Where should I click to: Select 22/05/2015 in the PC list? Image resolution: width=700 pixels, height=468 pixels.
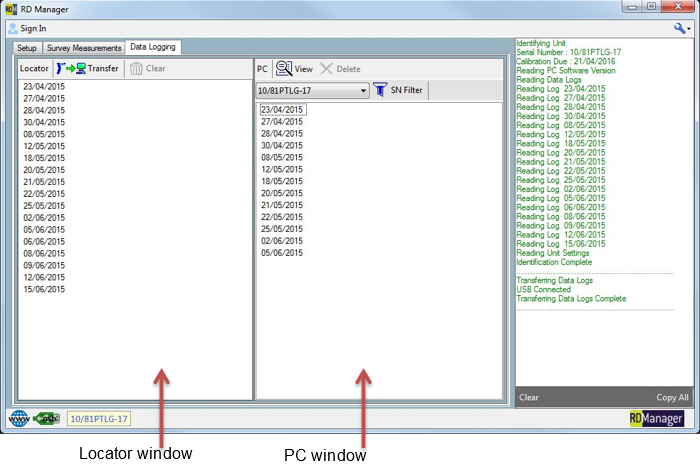(x=282, y=217)
